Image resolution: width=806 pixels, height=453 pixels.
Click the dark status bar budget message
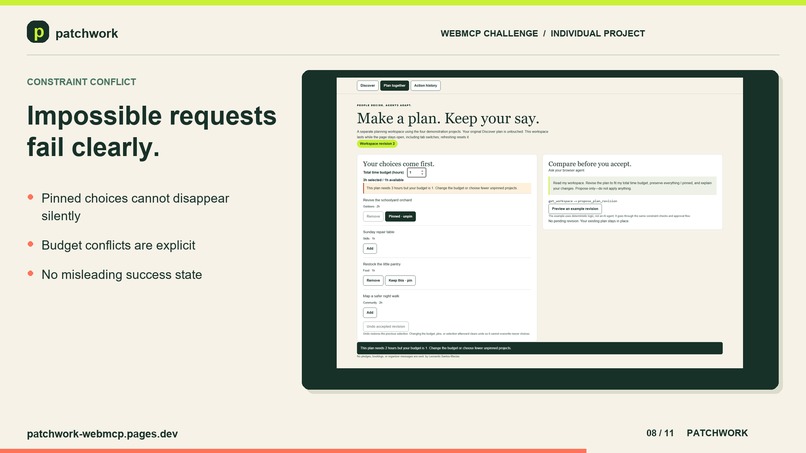tap(540, 348)
